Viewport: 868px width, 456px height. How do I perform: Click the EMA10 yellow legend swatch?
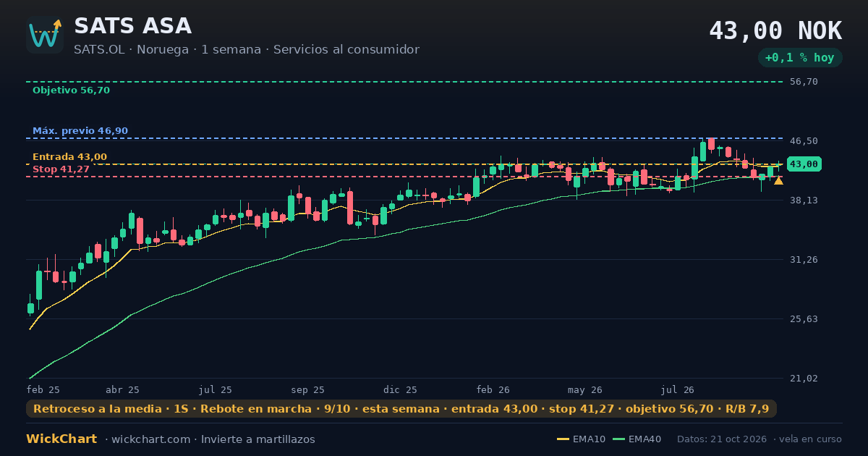point(563,439)
